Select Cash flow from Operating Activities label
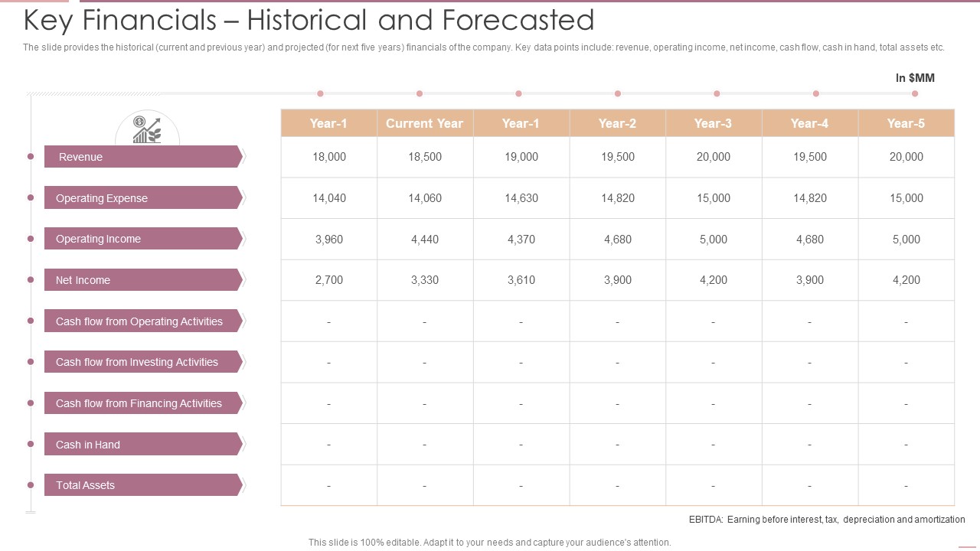980x551 pixels. [144, 321]
